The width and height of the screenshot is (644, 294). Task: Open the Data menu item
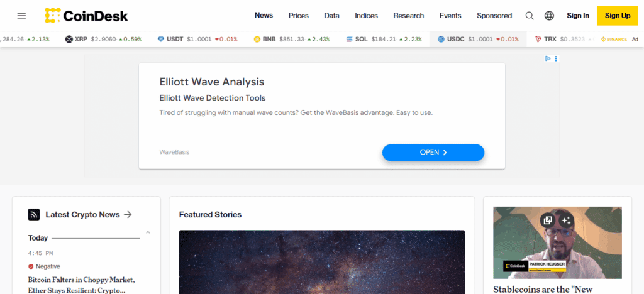(331, 16)
